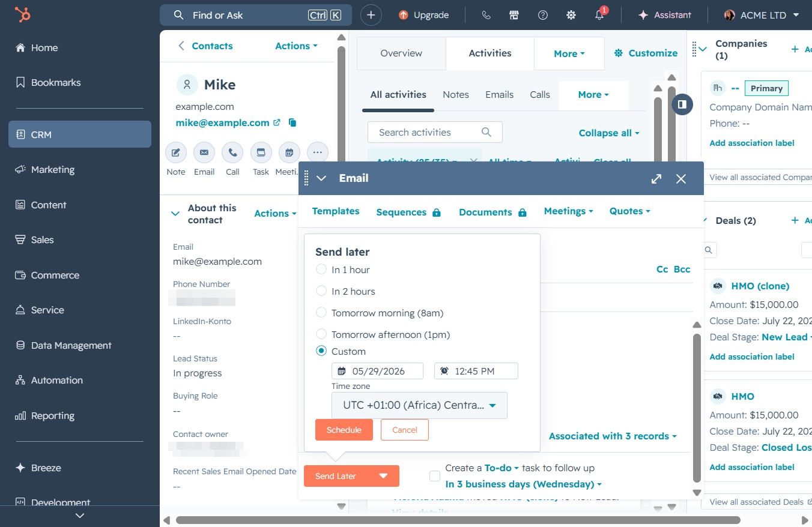Click the Upgrade button
Screen dimensions: 812x527
(424, 15)
